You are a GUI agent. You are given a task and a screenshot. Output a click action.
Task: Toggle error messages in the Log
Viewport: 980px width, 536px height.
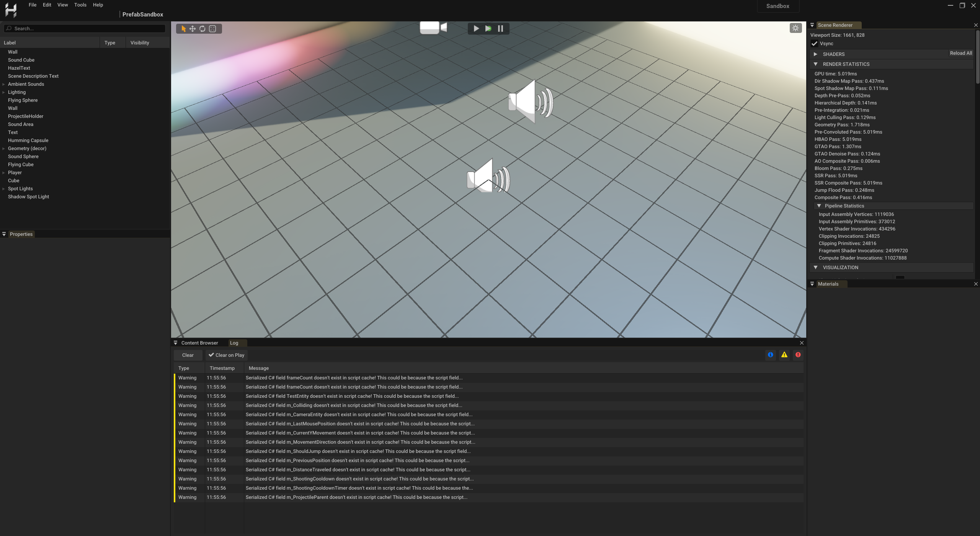[x=798, y=355]
